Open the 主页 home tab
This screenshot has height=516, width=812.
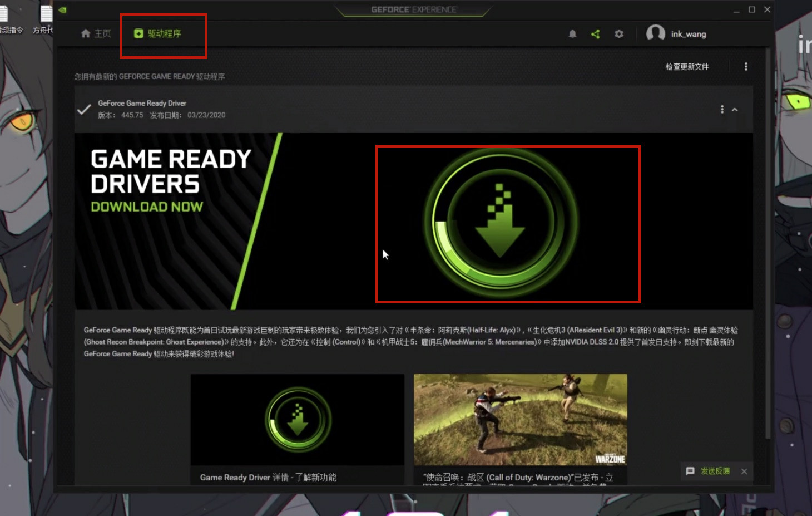(96, 33)
